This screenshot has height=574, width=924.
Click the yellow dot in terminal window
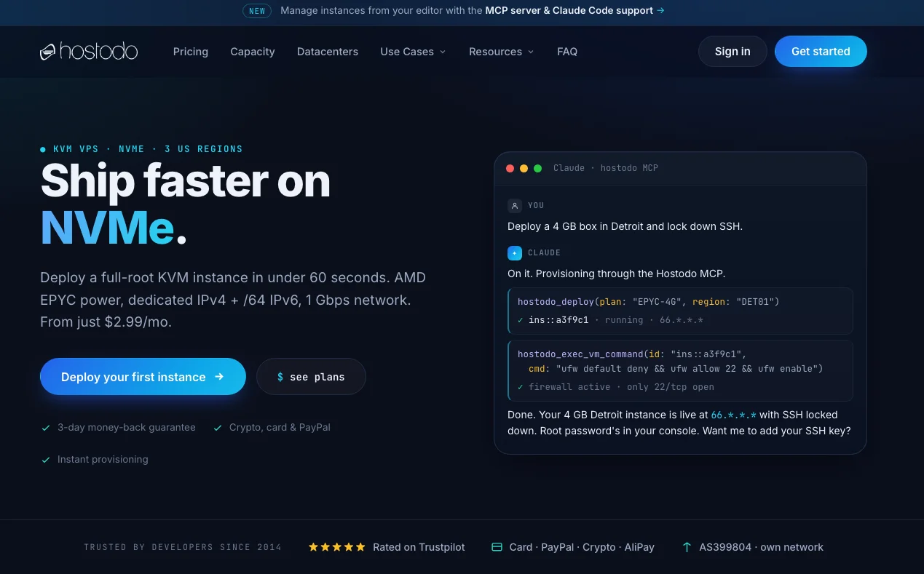[524, 168]
